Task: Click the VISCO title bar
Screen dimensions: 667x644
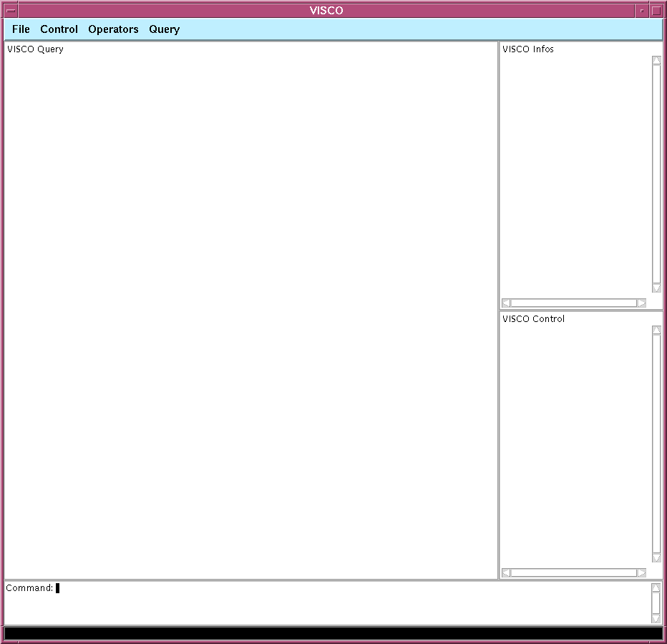Action: pos(326,11)
